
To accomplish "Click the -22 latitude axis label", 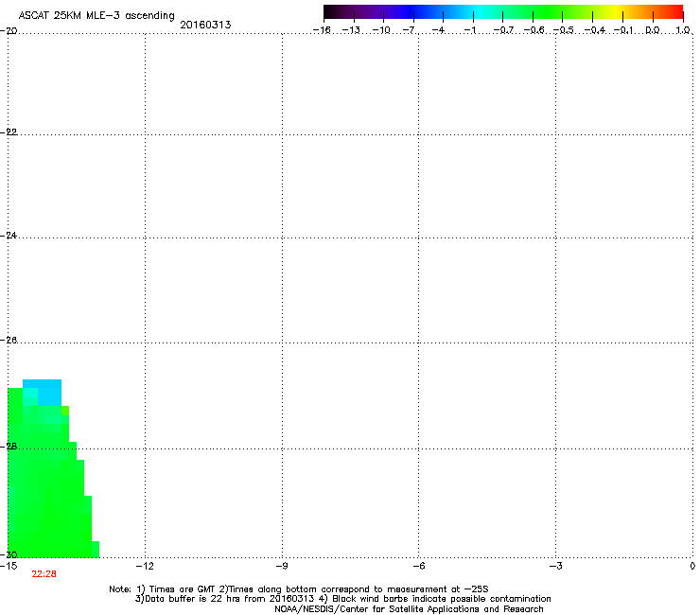I will (x=9, y=132).
